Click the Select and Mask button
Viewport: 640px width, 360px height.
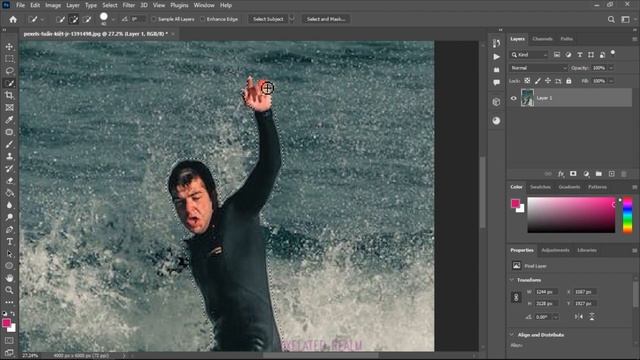[x=326, y=19]
